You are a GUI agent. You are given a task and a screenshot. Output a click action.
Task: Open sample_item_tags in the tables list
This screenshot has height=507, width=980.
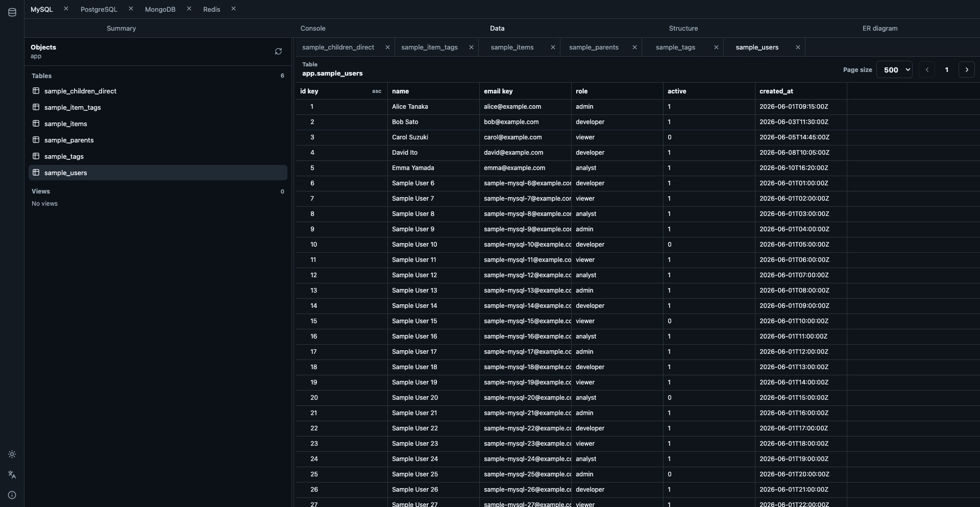(x=158, y=107)
